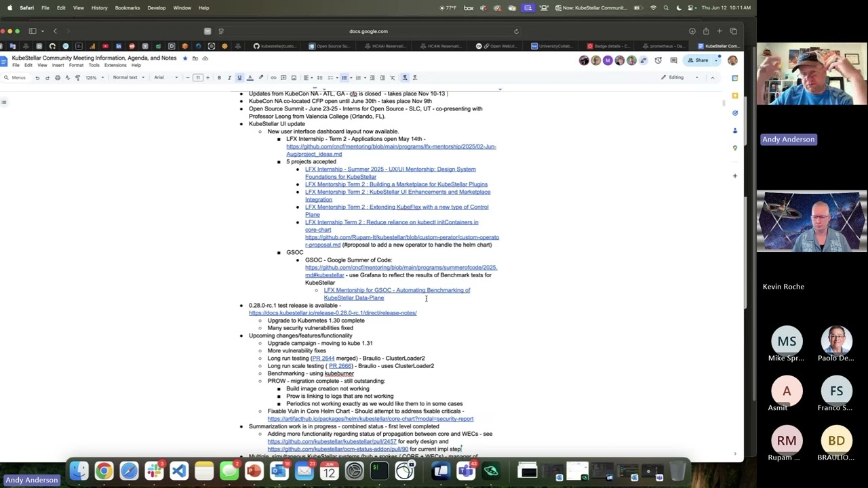Activate the spell check icon
868x488 pixels.
[x=67, y=77]
